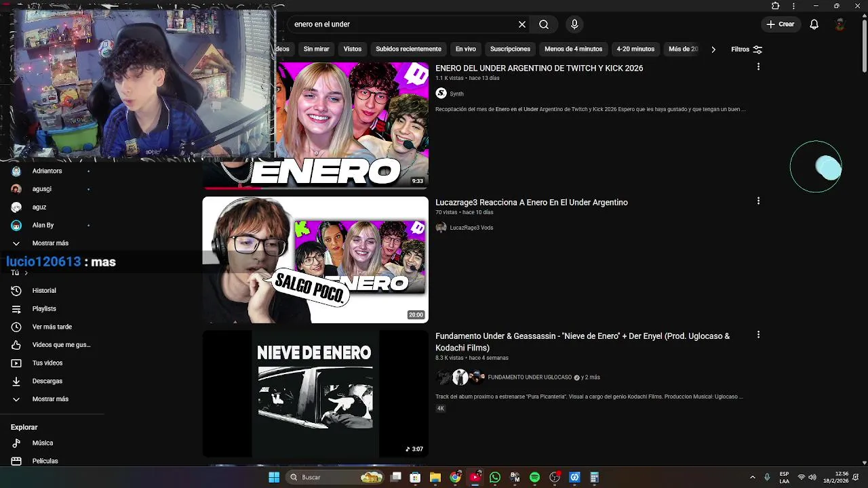The image size is (868, 488).
Task: Open Task View on the taskbar
Action: [396, 477]
